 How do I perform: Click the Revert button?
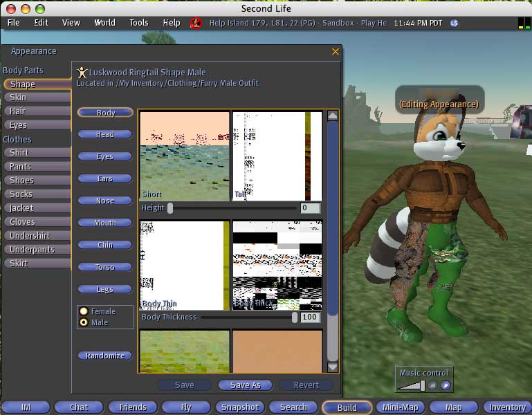click(x=306, y=385)
